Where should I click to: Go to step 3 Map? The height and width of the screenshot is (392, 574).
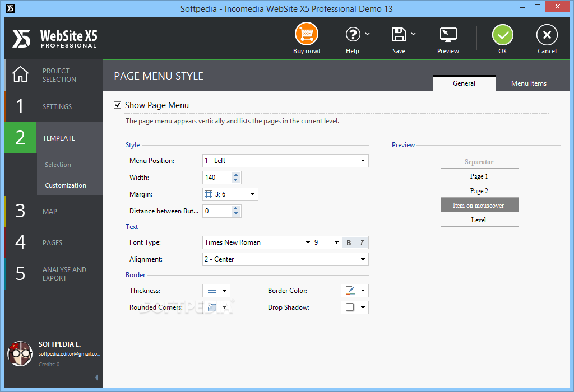point(53,211)
